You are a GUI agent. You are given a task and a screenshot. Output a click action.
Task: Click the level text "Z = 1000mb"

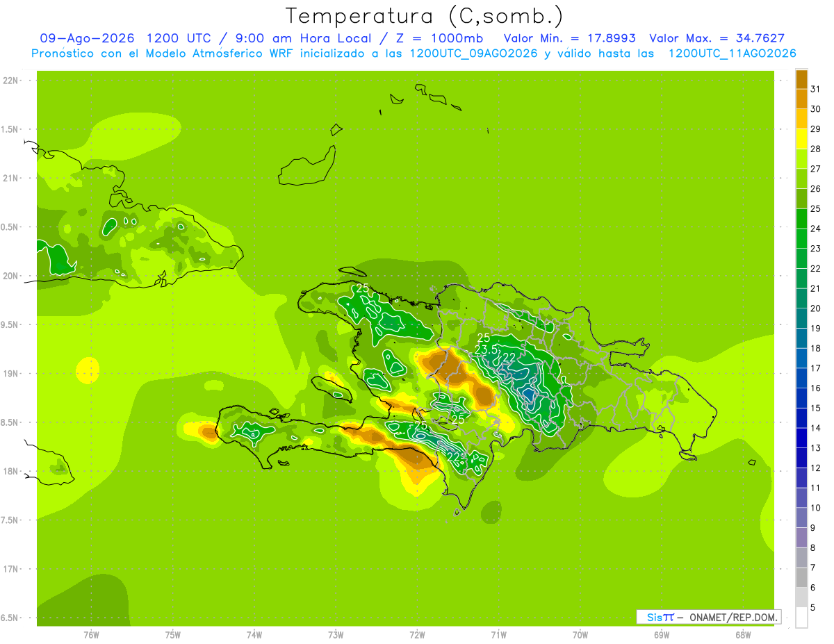click(x=440, y=38)
